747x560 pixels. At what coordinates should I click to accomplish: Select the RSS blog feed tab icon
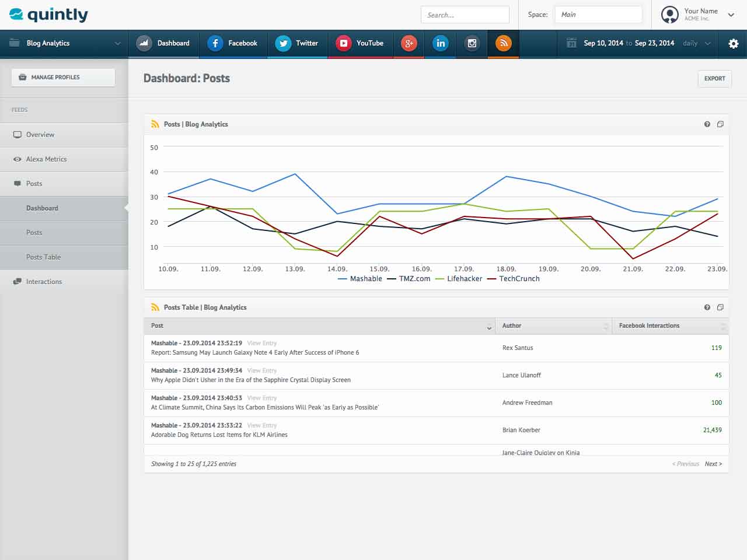point(504,43)
